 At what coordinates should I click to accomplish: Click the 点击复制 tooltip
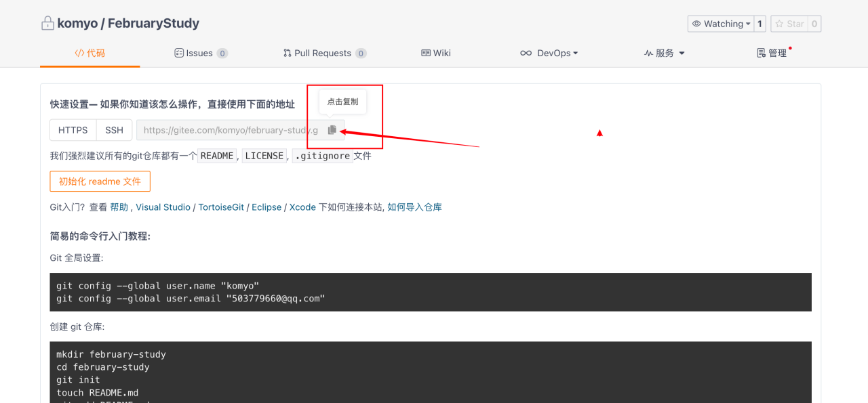click(x=342, y=102)
